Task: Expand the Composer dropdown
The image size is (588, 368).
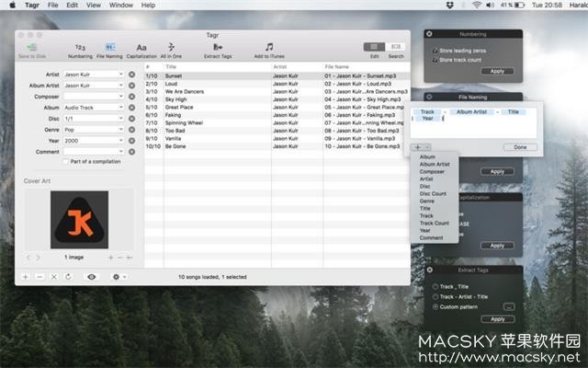Action: (120, 97)
